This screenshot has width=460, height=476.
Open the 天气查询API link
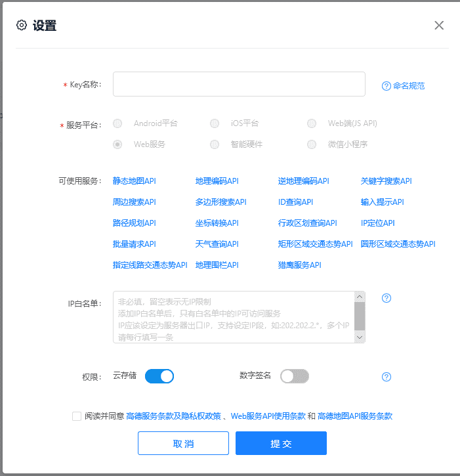coord(217,244)
